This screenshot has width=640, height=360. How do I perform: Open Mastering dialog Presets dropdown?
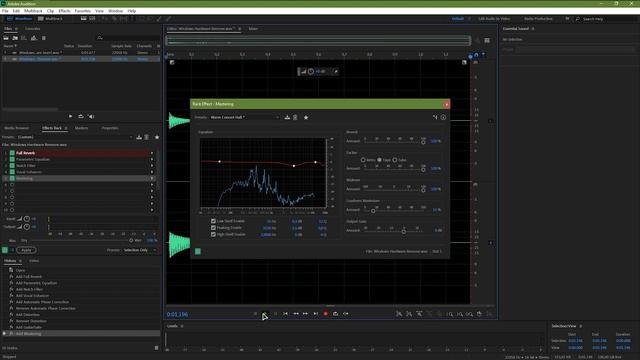[x=244, y=118]
